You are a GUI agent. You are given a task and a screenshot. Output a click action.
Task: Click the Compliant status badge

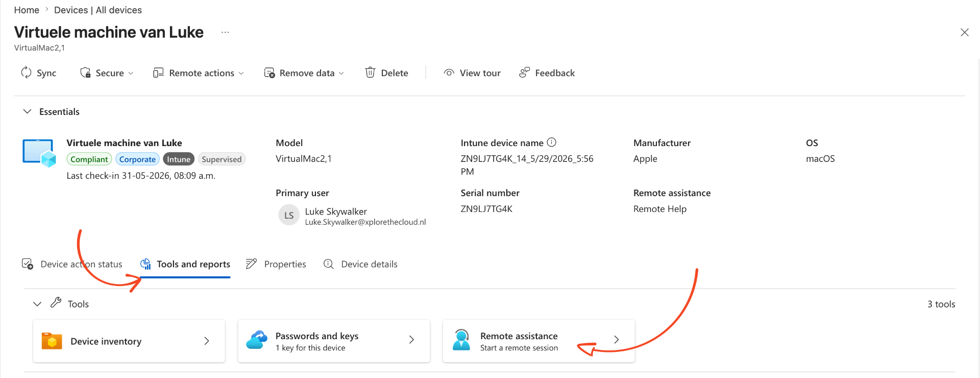[89, 159]
